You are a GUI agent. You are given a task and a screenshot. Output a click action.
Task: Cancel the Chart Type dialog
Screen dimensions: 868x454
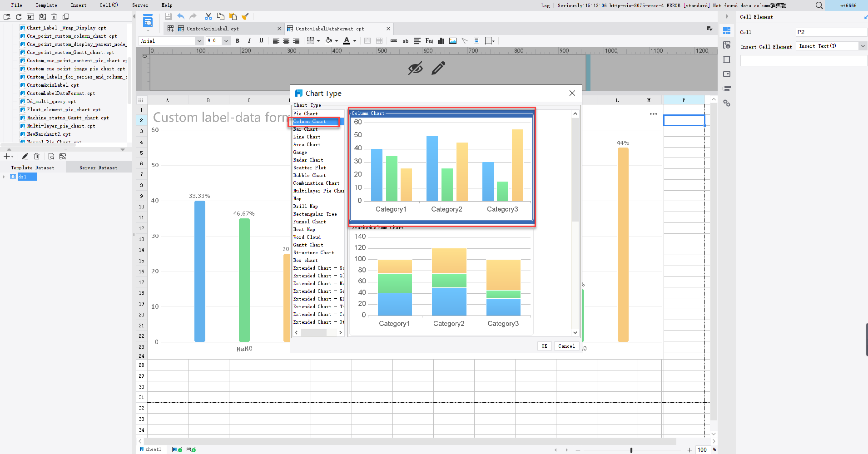(566, 346)
